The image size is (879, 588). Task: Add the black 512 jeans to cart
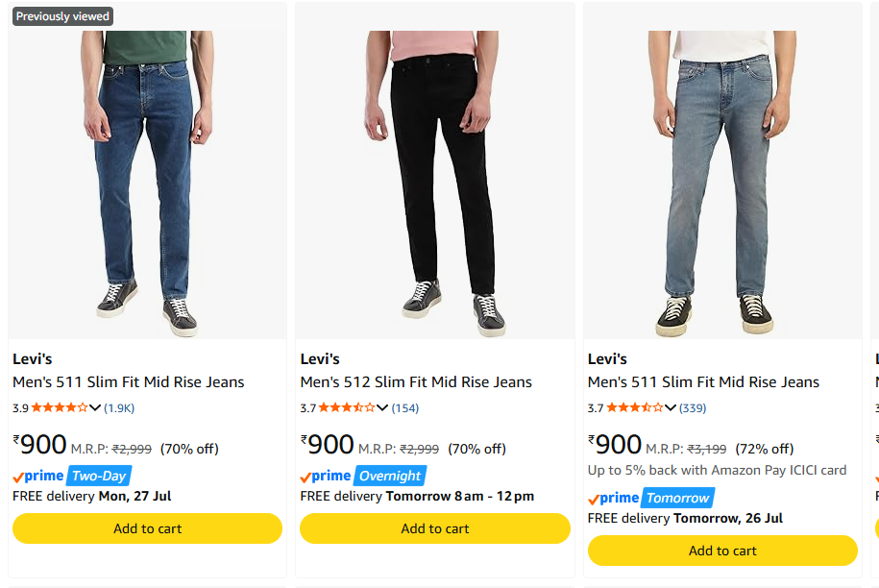pos(435,528)
